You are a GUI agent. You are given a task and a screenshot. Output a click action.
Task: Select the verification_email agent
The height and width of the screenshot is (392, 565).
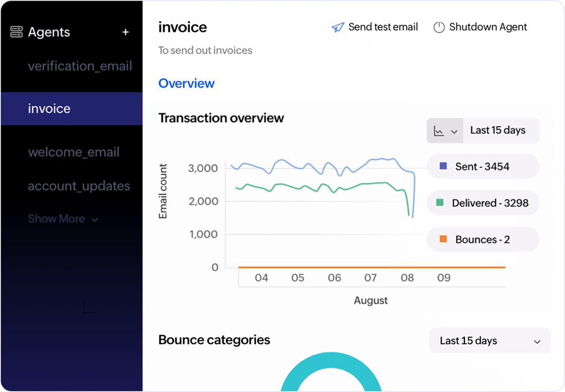click(80, 66)
